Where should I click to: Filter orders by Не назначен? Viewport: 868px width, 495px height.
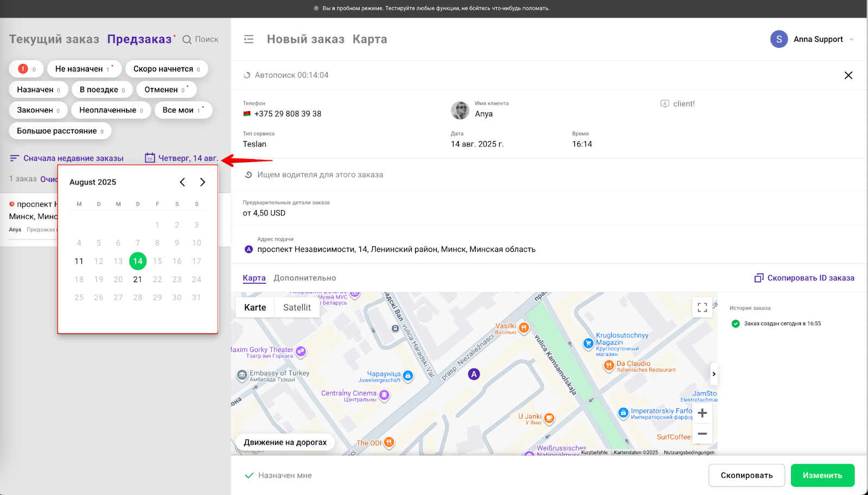click(x=84, y=69)
